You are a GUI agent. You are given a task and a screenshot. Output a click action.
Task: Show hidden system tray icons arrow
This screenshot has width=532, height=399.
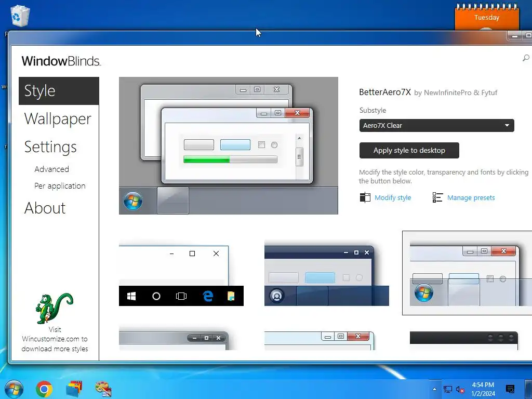tap(435, 389)
